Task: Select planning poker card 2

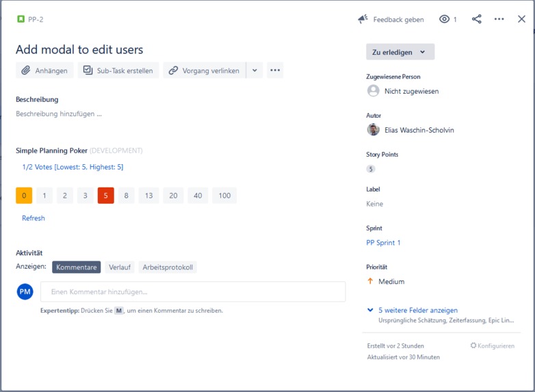Action: (65, 196)
